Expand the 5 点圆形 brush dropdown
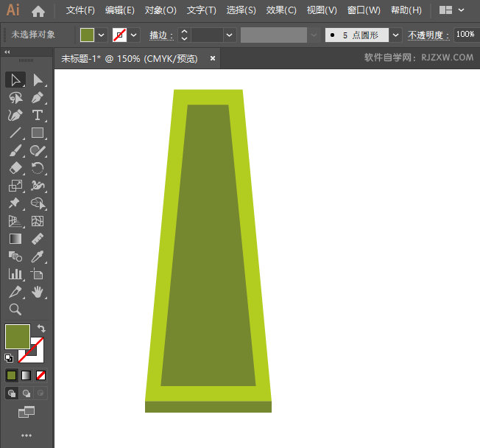480x448 pixels. tap(396, 35)
